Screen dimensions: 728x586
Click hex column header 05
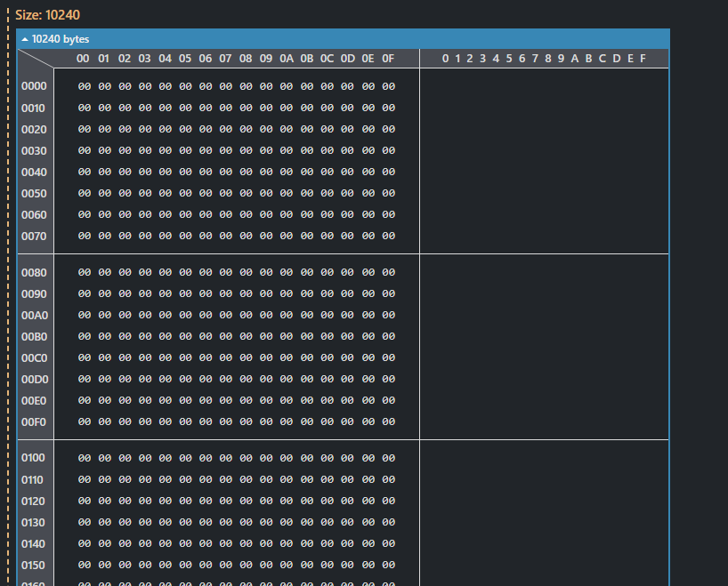185,59
